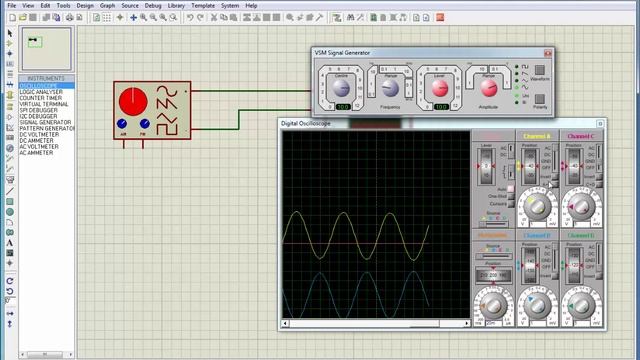Click the Frequency Centre knob
Image resolution: width=640 pixels, height=360 pixels.
point(341,88)
